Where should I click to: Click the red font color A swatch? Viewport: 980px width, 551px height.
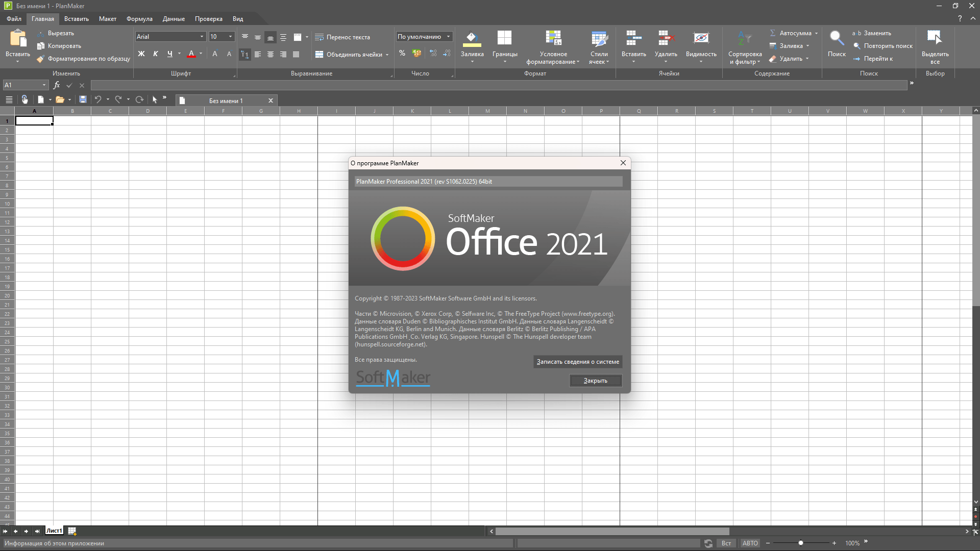click(x=191, y=54)
